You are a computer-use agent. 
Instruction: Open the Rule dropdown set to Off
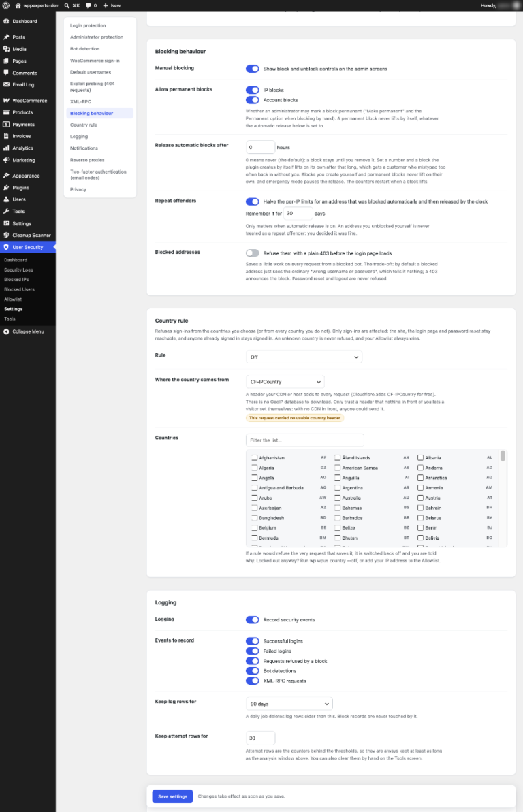304,357
